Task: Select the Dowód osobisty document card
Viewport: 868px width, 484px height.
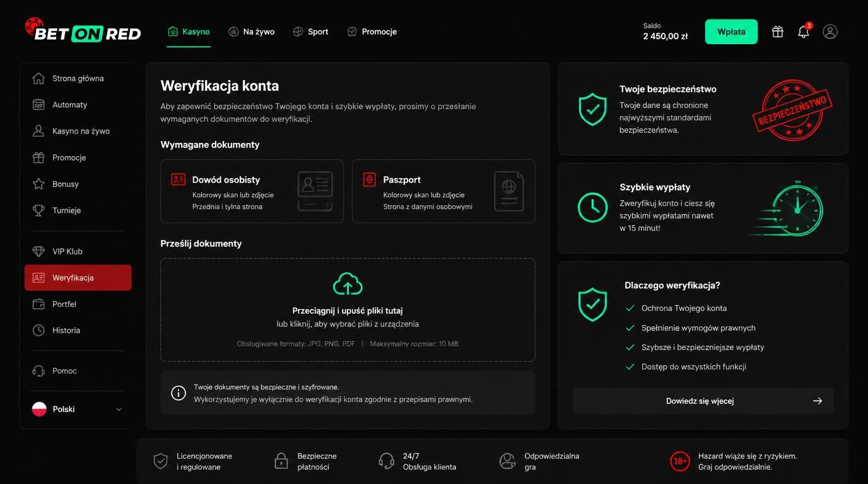Action: point(252,191)
